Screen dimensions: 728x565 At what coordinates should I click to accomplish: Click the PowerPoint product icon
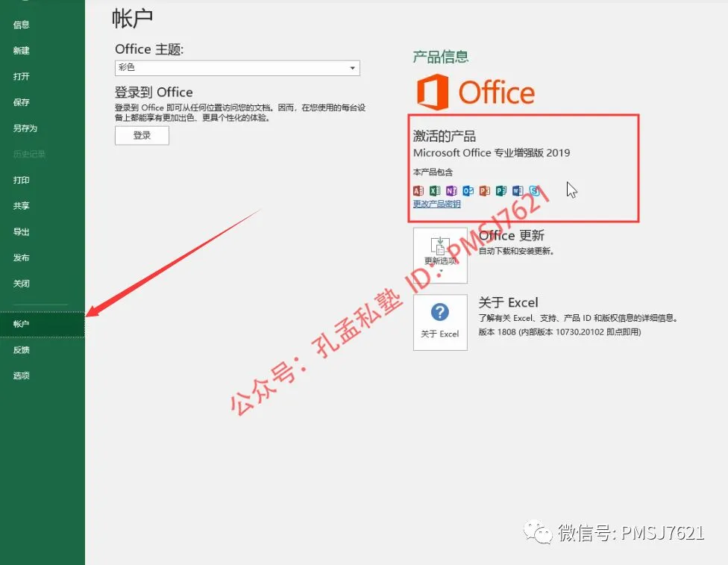(485, 190)
